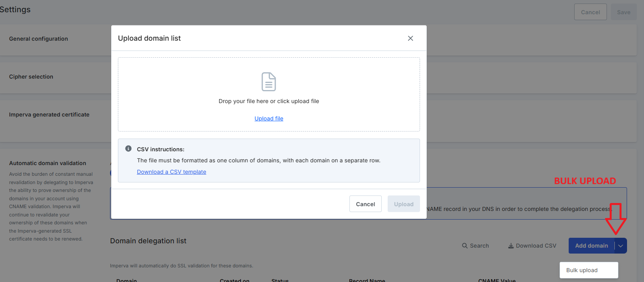644x282 pixels.
Task: Open the Upload file link
Action: 269,118
